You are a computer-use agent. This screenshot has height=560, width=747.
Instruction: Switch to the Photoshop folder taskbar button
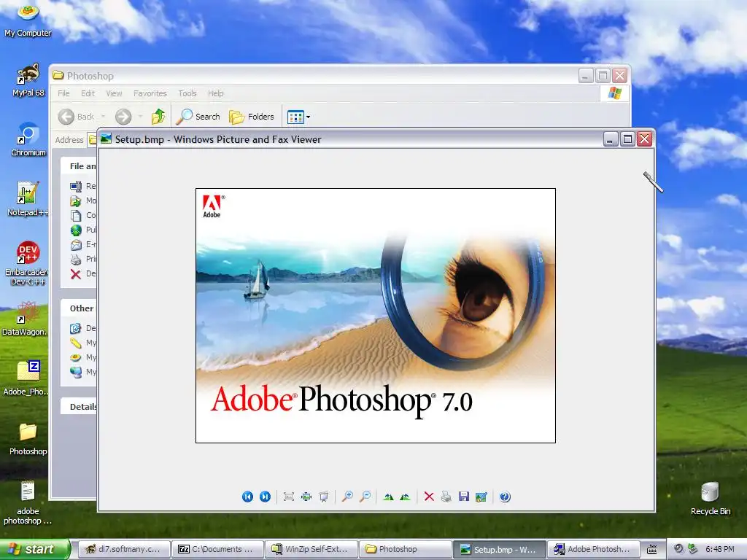coord(404,550)
